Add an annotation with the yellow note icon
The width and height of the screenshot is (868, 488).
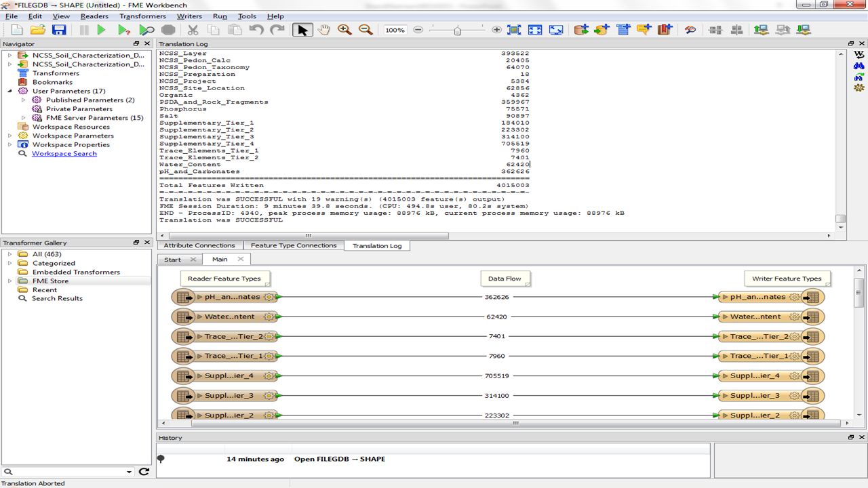(x=644, y=30)
